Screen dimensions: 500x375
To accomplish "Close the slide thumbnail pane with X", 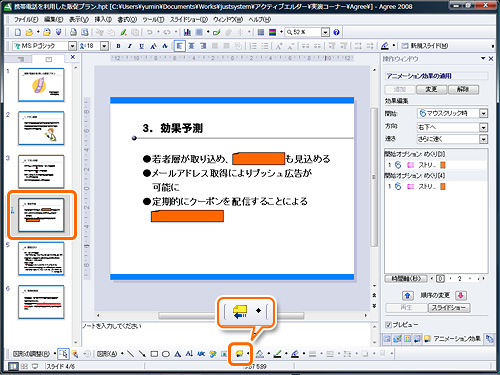I will coord(73,57).
